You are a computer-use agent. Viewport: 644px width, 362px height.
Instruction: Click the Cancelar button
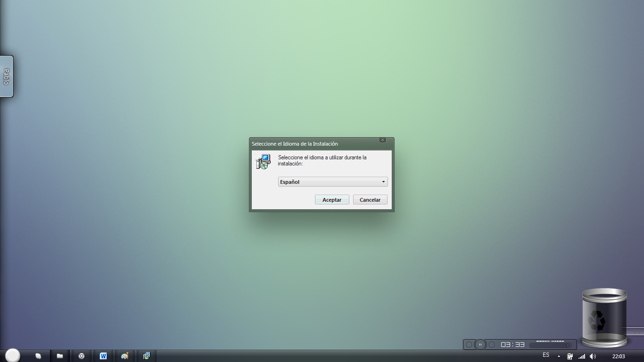pos(370,200)
